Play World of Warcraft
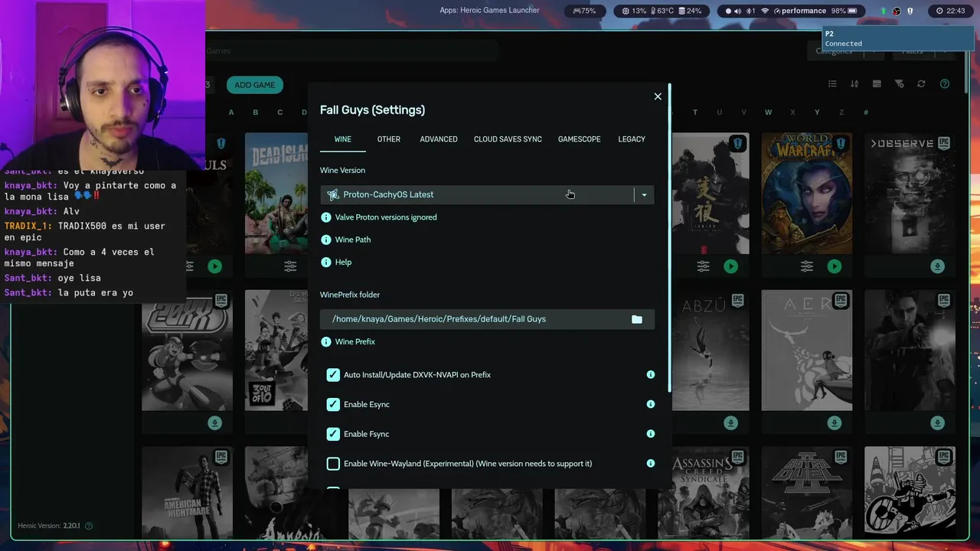Image resolution: width=980 pixels, height=551 pixels. click(x=835, y=266)
